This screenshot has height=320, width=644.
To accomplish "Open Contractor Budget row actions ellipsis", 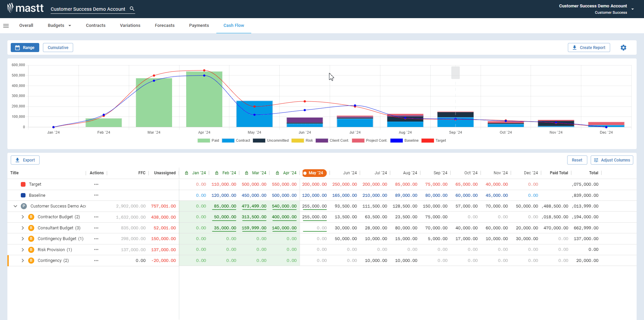I will click(96, 217).
